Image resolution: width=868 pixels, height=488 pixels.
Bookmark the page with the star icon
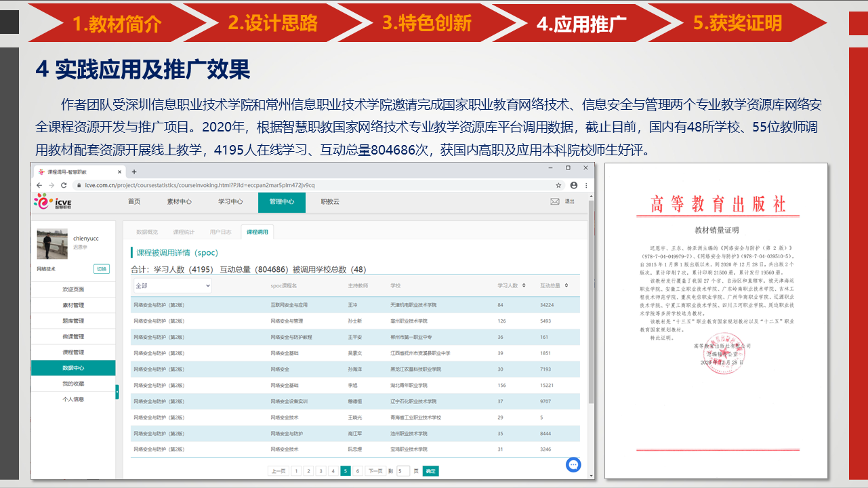click(x=559, y=185)
